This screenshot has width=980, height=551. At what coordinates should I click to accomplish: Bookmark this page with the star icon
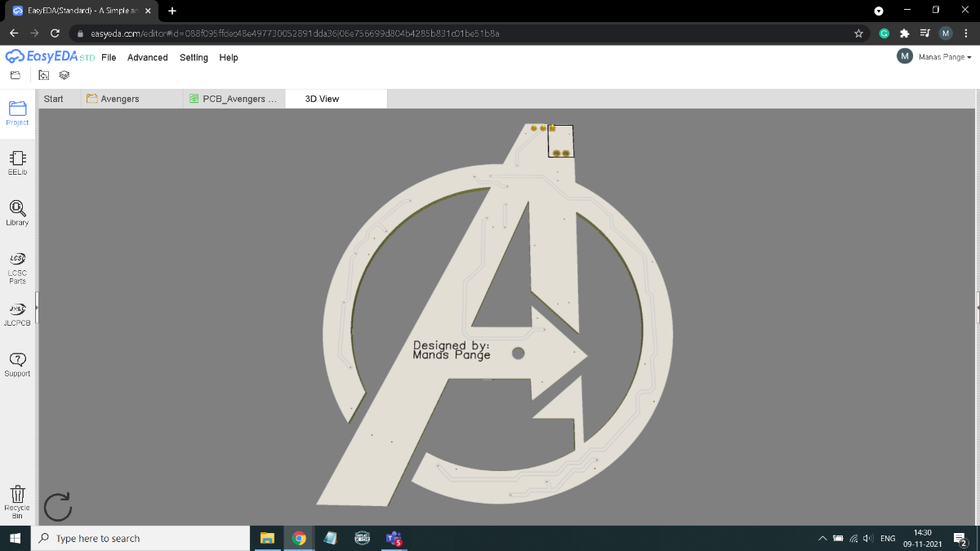coord(858,33)
